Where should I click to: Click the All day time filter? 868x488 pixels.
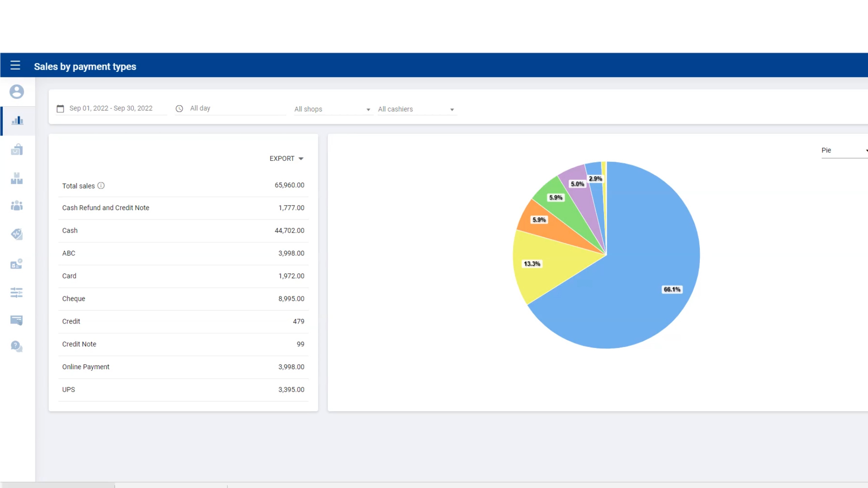tap(231, 108)
